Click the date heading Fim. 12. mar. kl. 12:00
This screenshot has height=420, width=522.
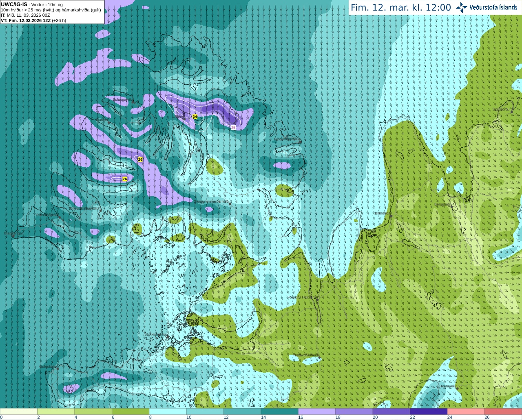point(401,7)
